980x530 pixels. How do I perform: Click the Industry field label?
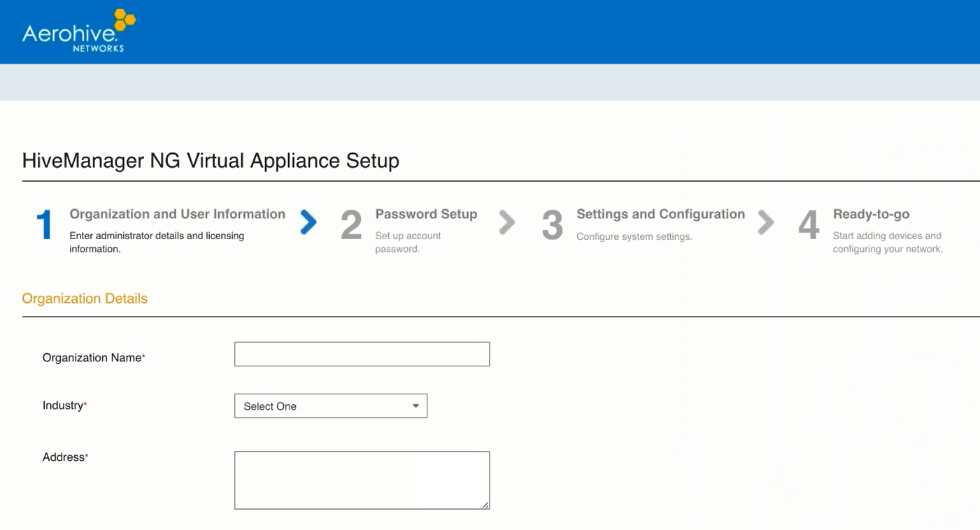[62, 406]
